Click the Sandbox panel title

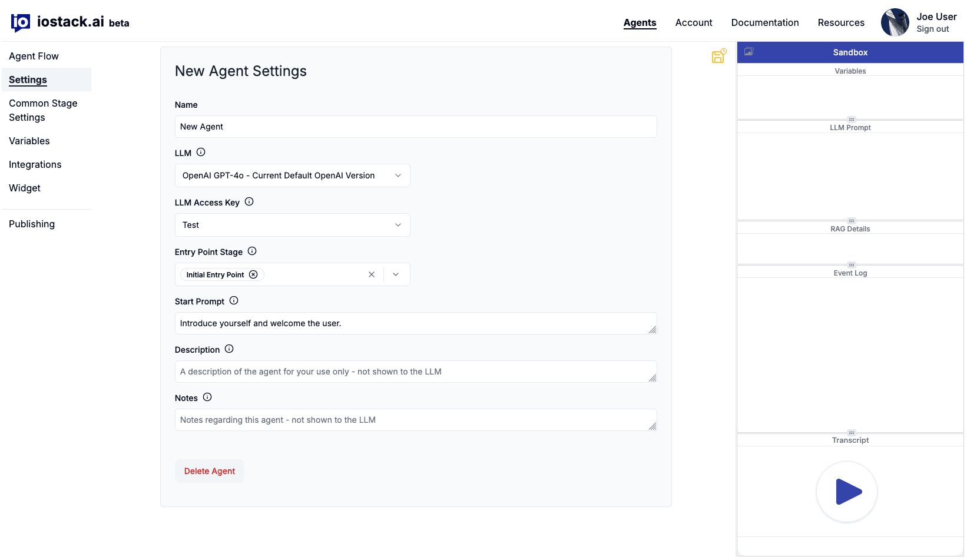[850, 52]
